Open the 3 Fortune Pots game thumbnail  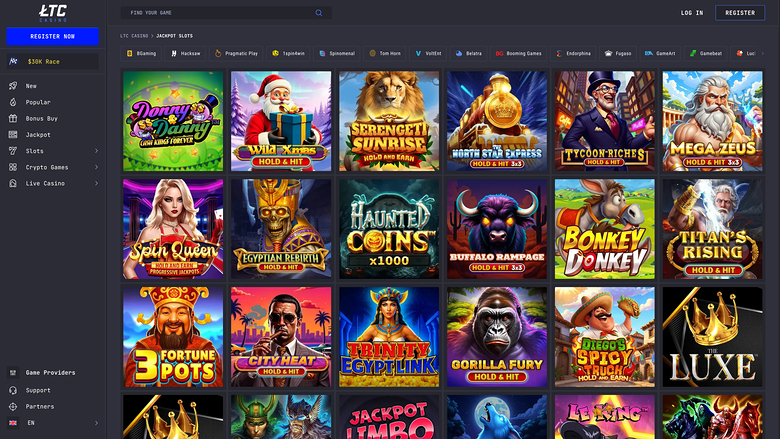[173, 337]
